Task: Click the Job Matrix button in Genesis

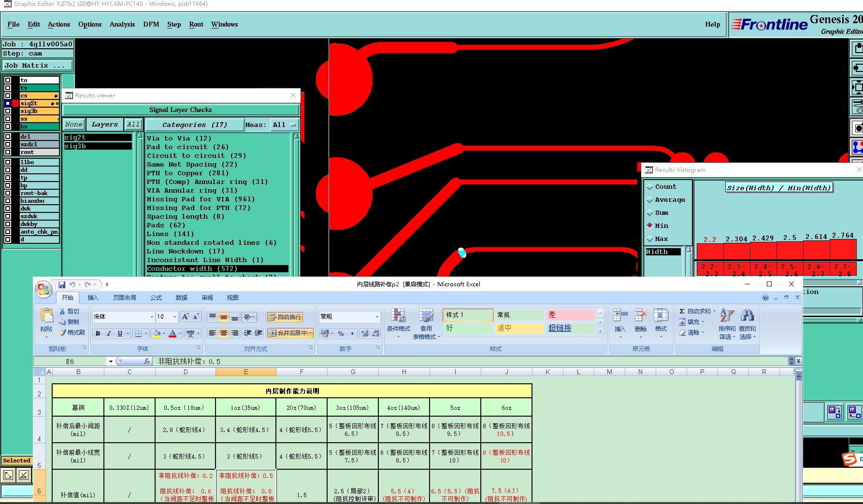Action: (38, 66)
